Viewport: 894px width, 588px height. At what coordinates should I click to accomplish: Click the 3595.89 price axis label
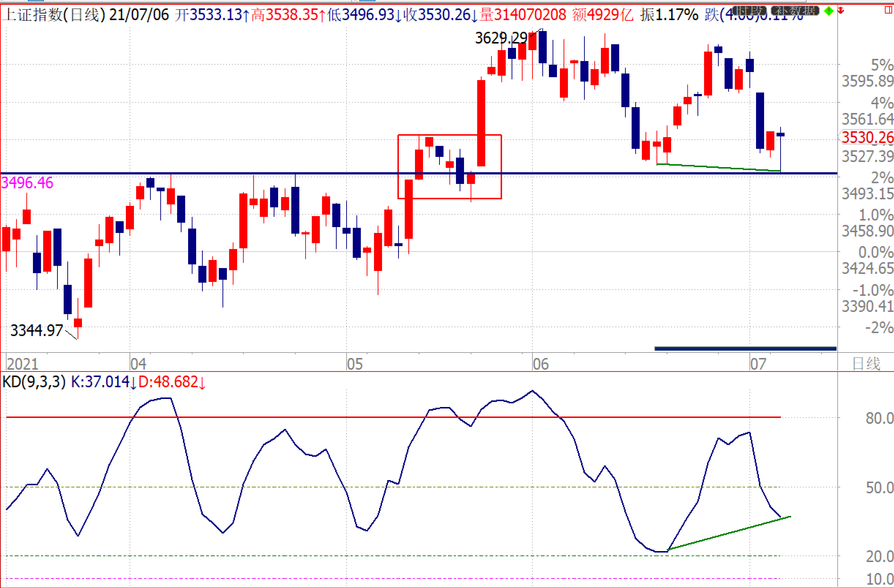pyautogui.click(x=867, y=81)
